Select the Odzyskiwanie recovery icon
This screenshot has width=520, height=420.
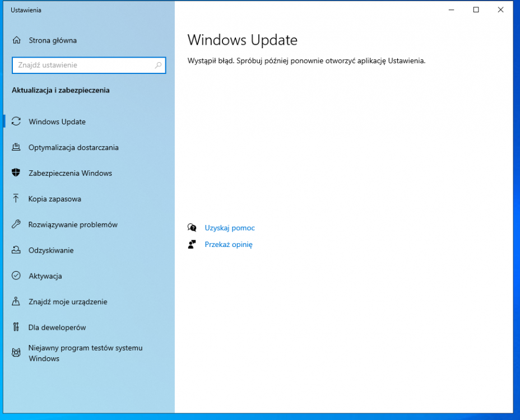pos(16,250)
